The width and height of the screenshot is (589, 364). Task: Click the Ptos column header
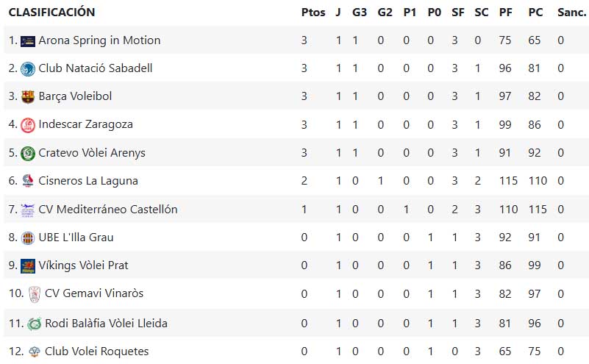(x=313, y=13)
